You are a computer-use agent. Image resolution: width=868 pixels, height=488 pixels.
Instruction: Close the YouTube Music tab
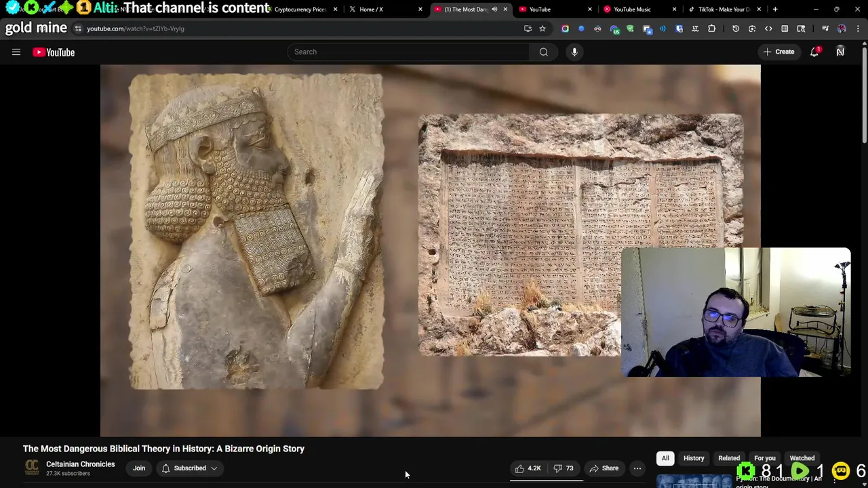[675, 9]
